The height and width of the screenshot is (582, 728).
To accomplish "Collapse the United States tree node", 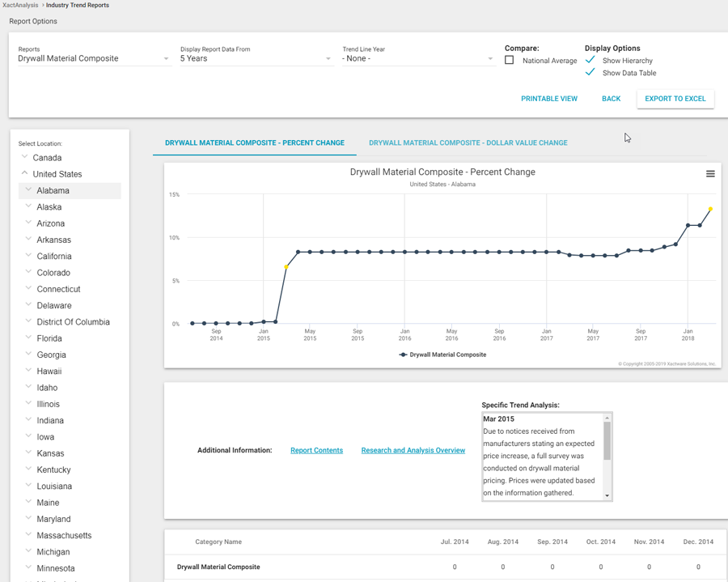I will click(x=24, y=174).
